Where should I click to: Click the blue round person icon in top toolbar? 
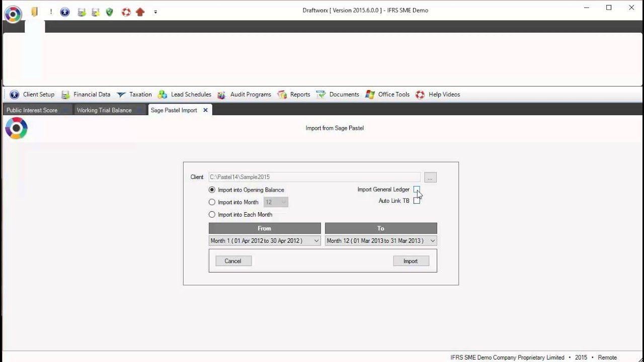65,12
